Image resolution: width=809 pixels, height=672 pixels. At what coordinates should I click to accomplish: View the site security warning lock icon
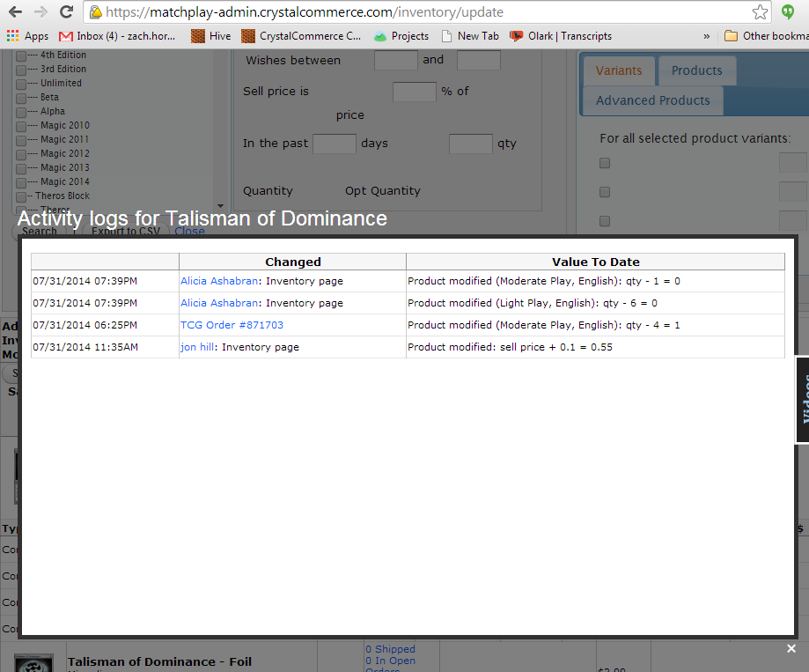tap(95, 11)
